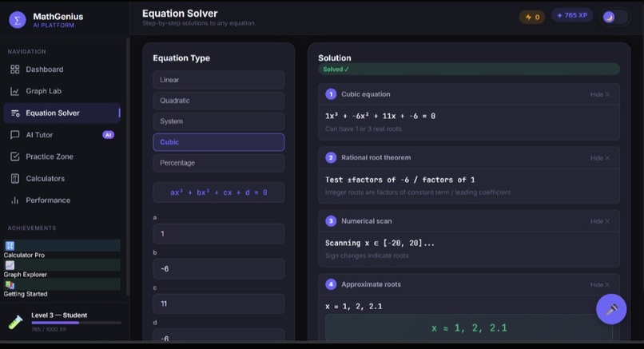
Task: Click the lightning streak counter badge
Action: (x=532, y=17)
